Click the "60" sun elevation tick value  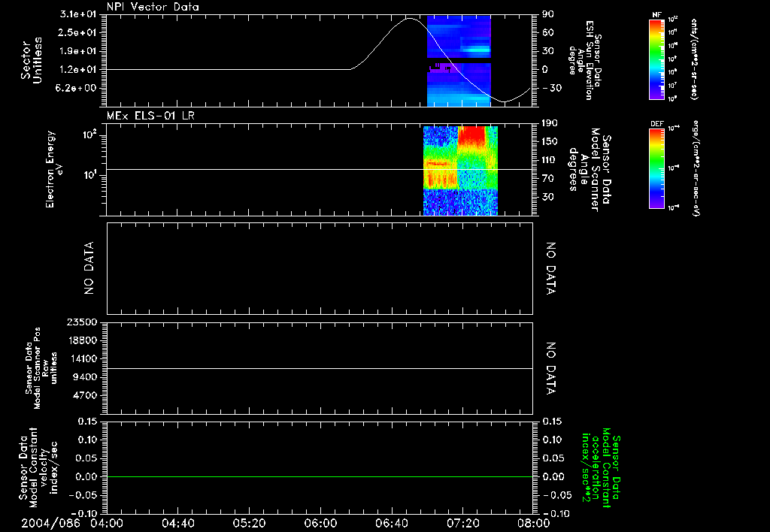point(548,32)
